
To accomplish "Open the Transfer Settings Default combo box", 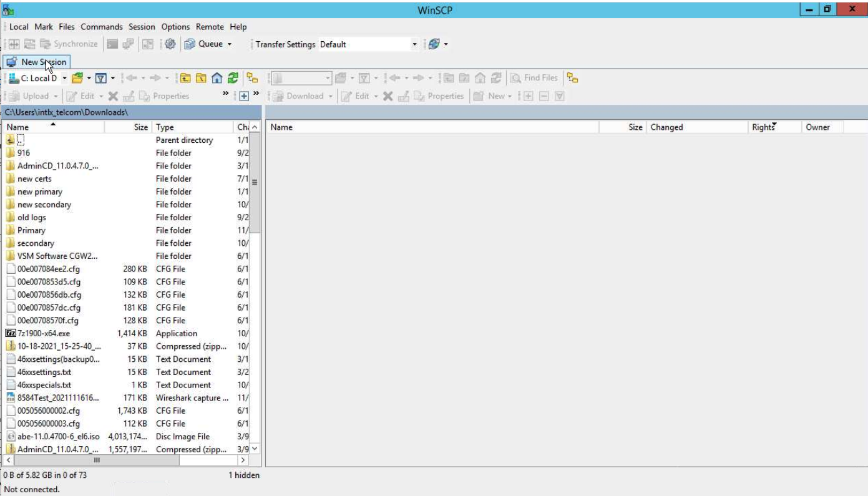I will tap(368, 44).
